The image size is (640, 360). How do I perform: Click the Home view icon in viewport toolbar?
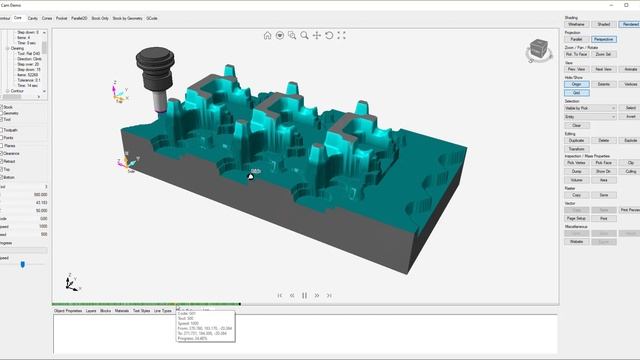click(267, 36)
